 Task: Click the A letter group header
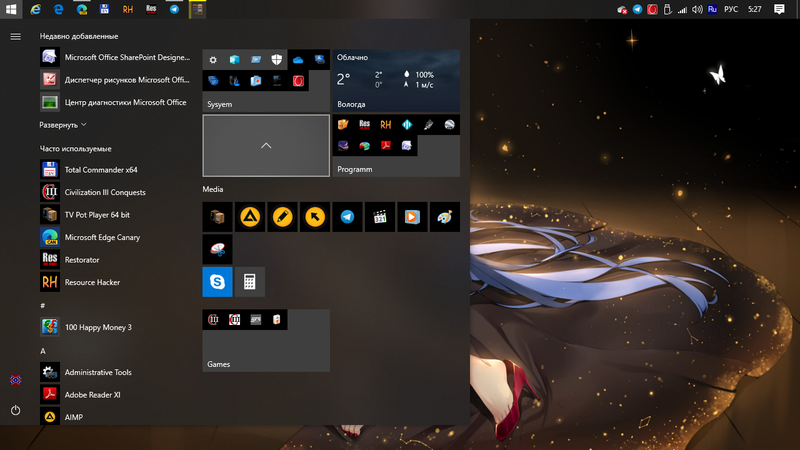(43, 351)
